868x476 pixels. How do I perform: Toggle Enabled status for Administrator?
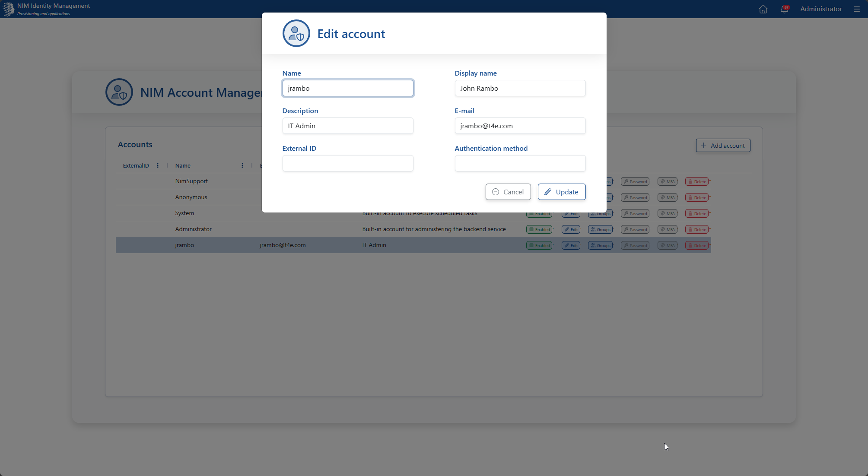pyautogui.click(x=539, y=229)
